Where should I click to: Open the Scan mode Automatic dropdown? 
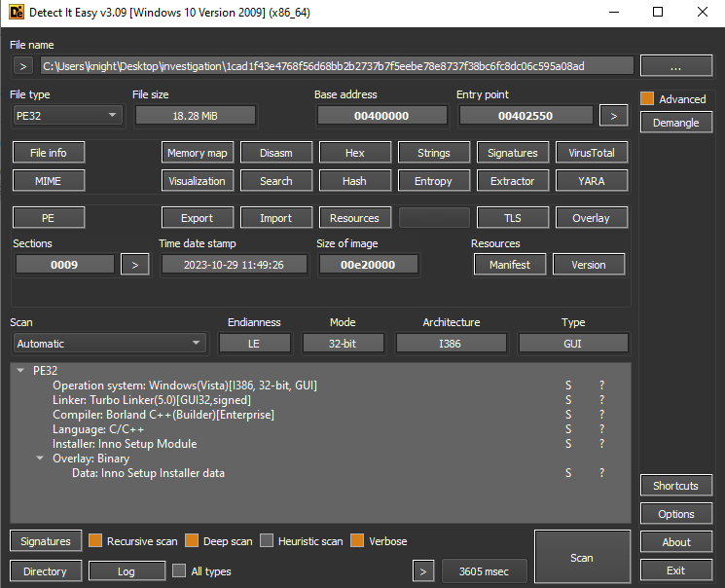109,344
